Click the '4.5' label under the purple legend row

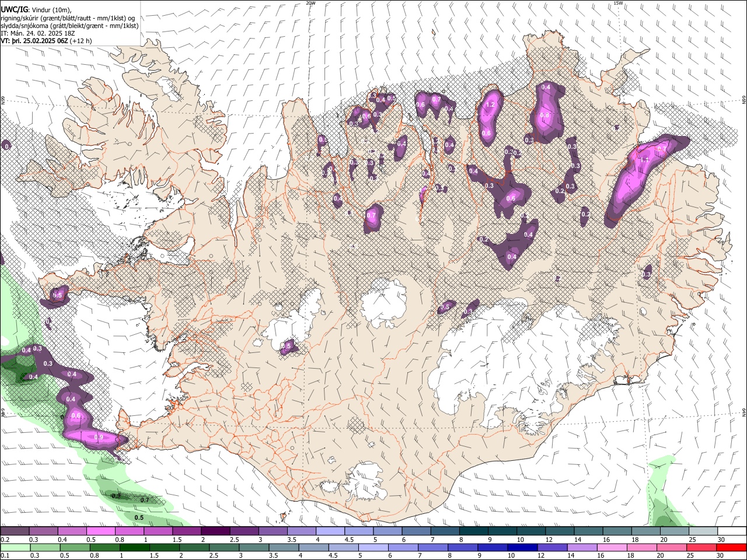(349, 540)
